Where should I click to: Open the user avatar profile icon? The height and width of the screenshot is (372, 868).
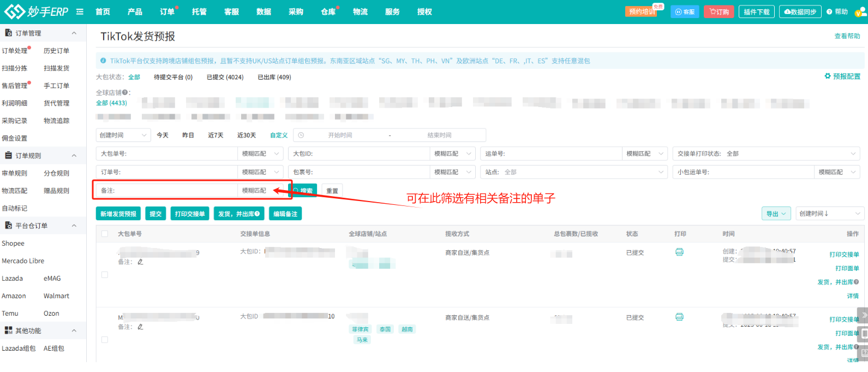(x=861, y=12)
